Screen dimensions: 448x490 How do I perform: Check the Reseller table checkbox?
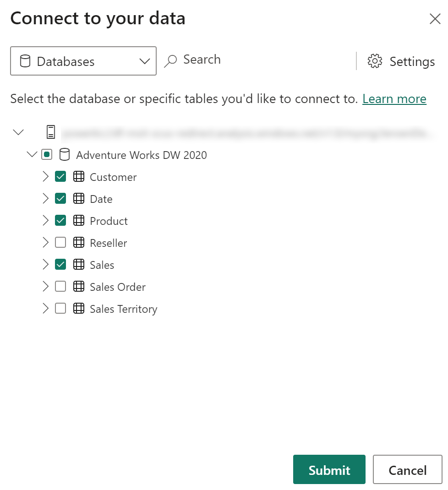click(60, 242)
